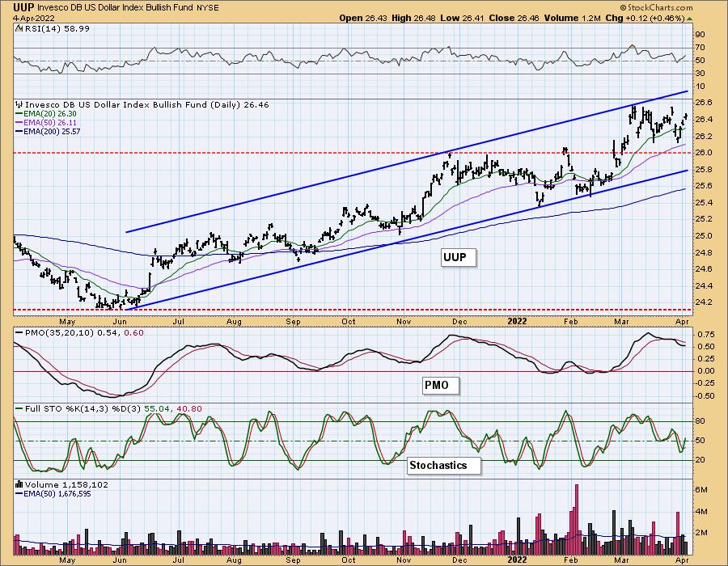Screen dimensions: 728x566
Task: Click the Apr month label below the volume panel
Action: coord(681,560)
